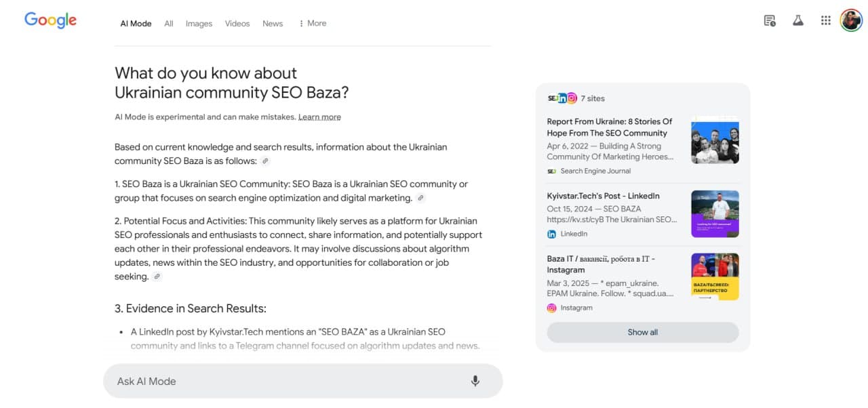The image size is (868, 408).
Task: Open the Google account profile picture
Action: coord(851,20)
